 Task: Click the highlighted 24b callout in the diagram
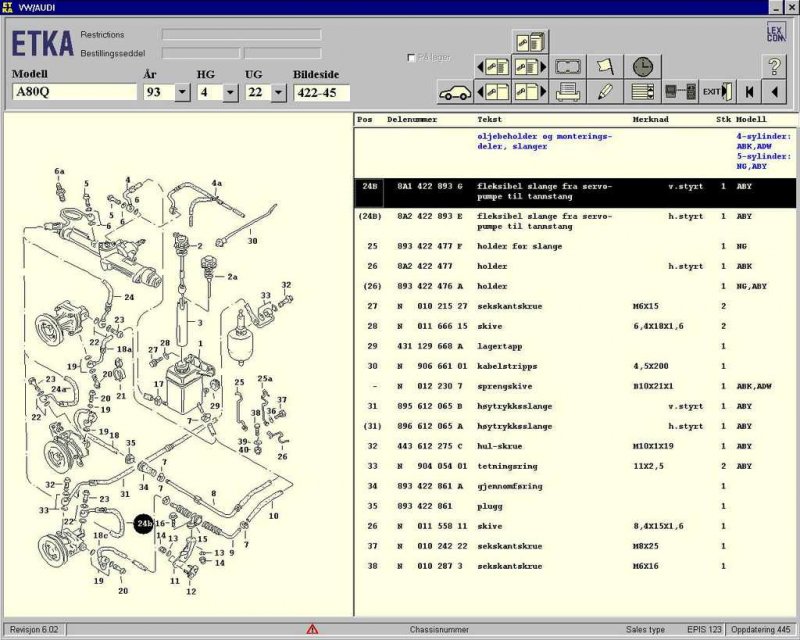point(144,524)
